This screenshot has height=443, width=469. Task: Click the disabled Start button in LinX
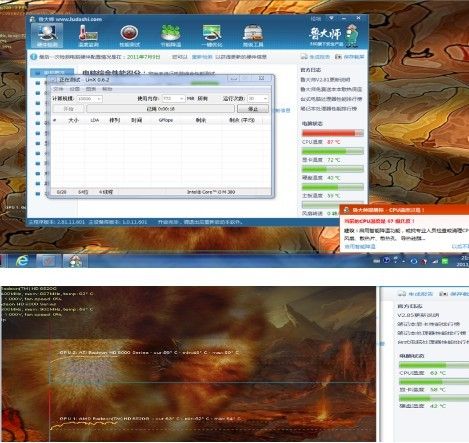click(x=68, y=109)
